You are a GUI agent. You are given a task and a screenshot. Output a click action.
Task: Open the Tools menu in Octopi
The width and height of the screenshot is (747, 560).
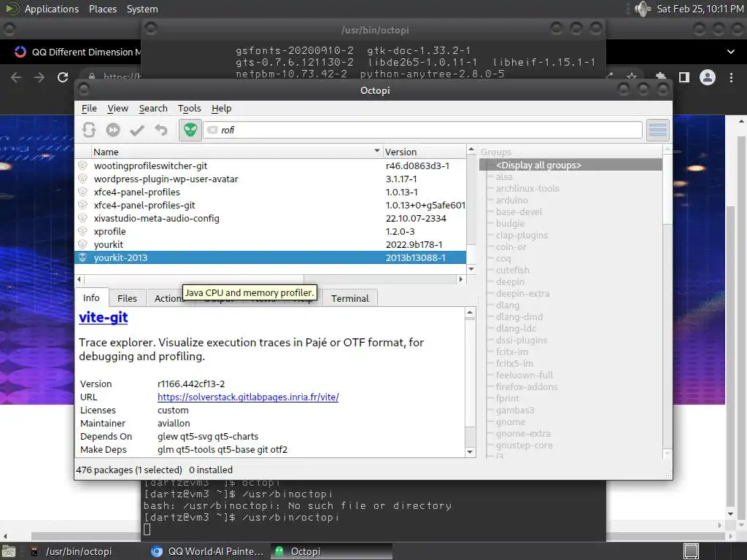click(x=189, y=109)
